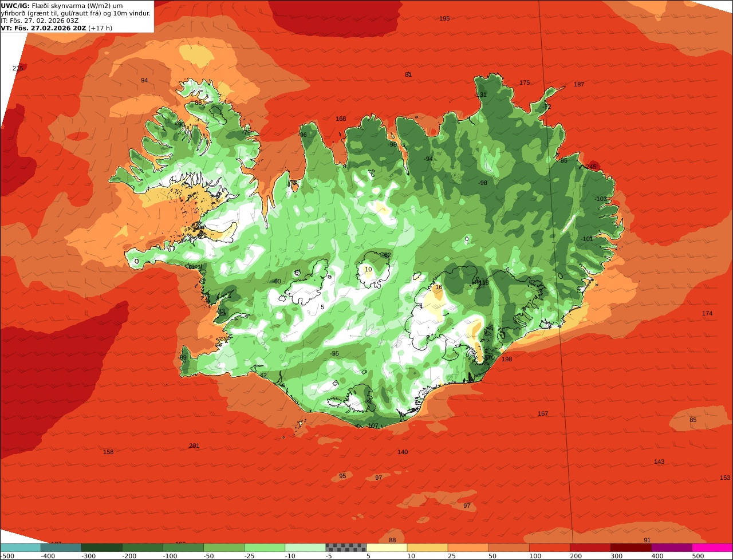Click the 200 to 300 red legend swatch

(x=590, y=547)
